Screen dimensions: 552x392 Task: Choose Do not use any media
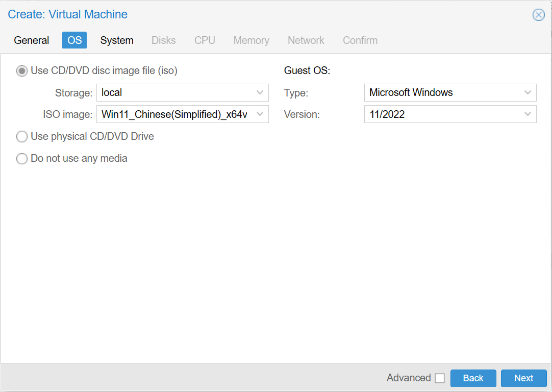22,159
